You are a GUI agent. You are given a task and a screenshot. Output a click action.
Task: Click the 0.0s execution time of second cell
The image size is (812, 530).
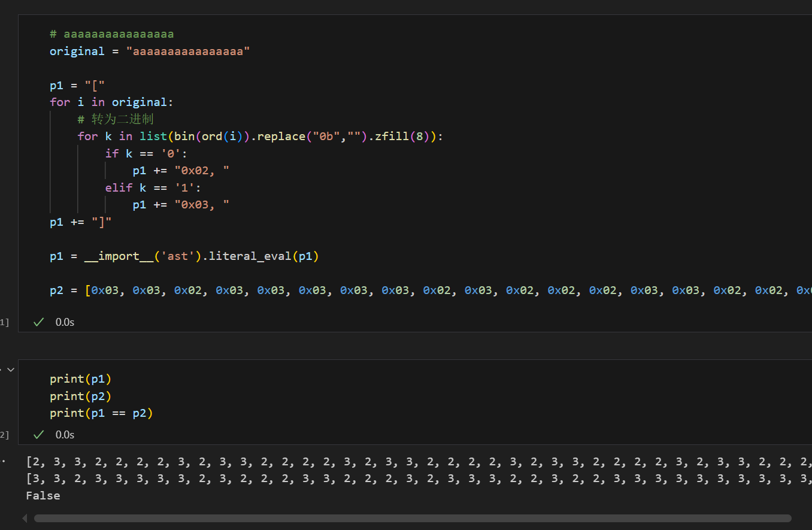coord(65,435)
